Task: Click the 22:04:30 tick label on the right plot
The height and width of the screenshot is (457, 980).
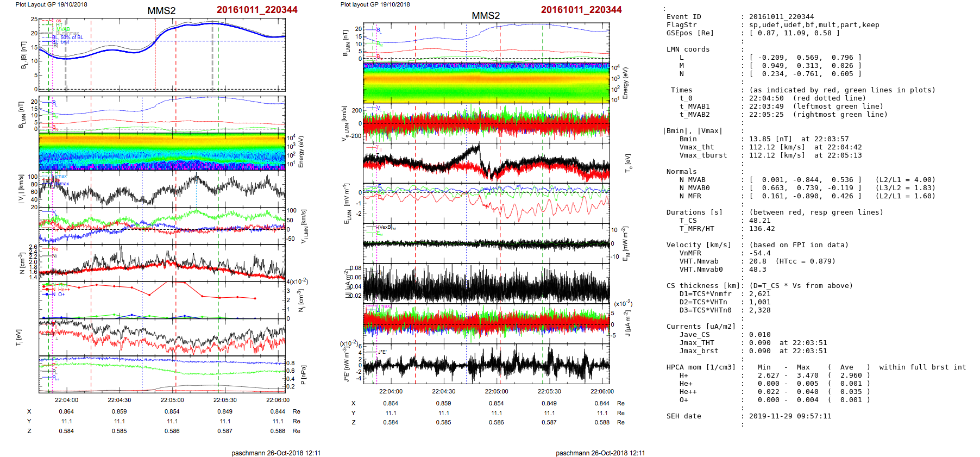Action: tap(443, 391)
